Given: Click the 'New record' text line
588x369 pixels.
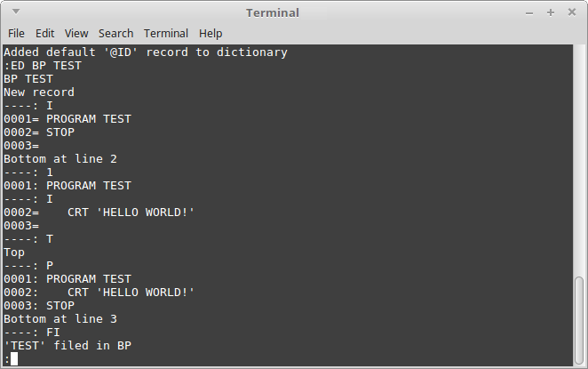Looking at the screenshot, I should tap(39, 92).
